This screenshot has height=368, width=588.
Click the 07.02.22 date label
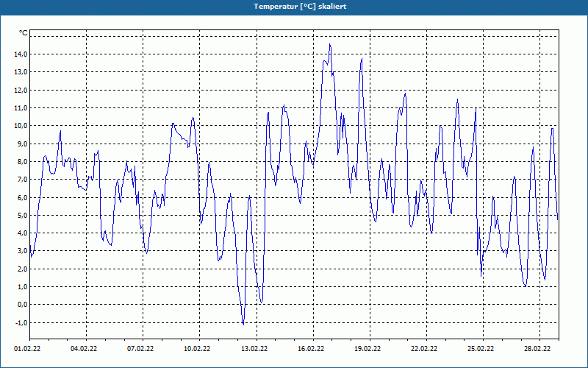pyautogui.click(x=140, y=349)
